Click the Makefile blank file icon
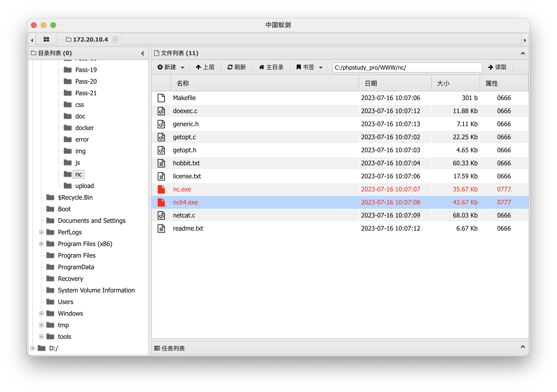The image size is (557, 392). [x=161, y=98]
